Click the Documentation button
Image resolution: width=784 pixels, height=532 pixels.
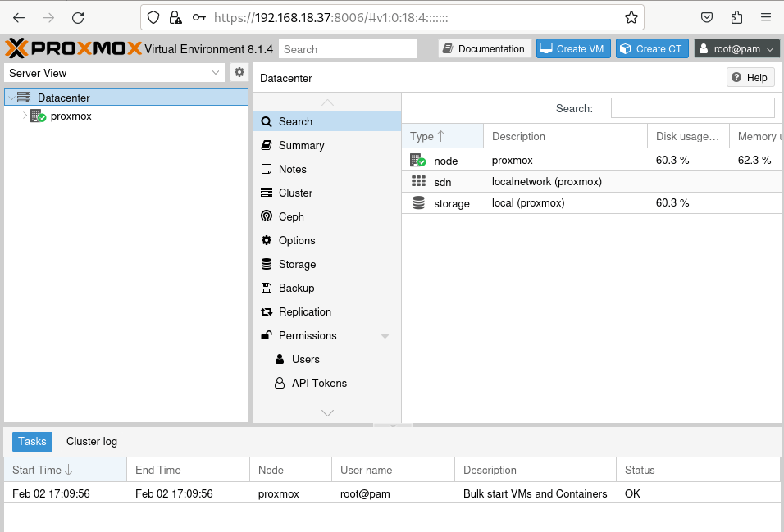tap(485, 48)
